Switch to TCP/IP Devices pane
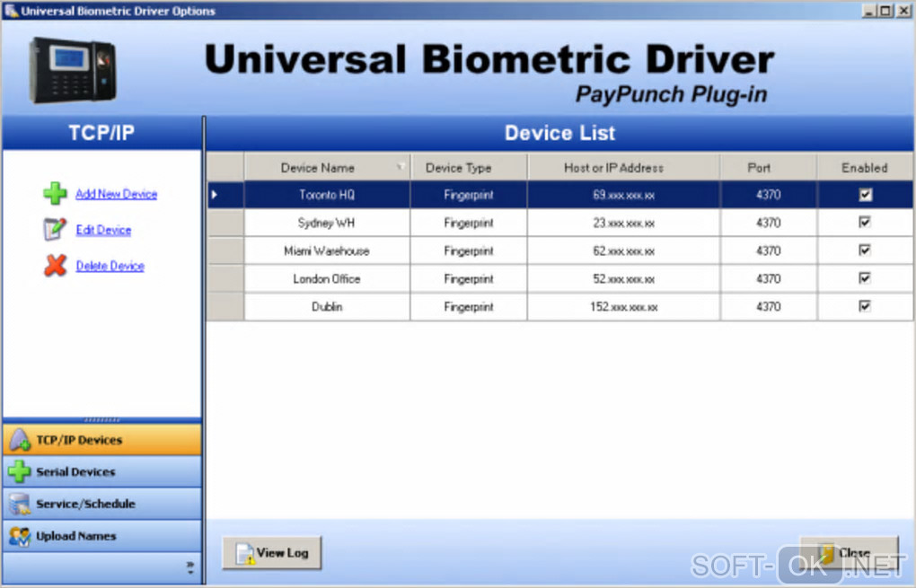Screen dimensions: 916x588 click(102, 440)
